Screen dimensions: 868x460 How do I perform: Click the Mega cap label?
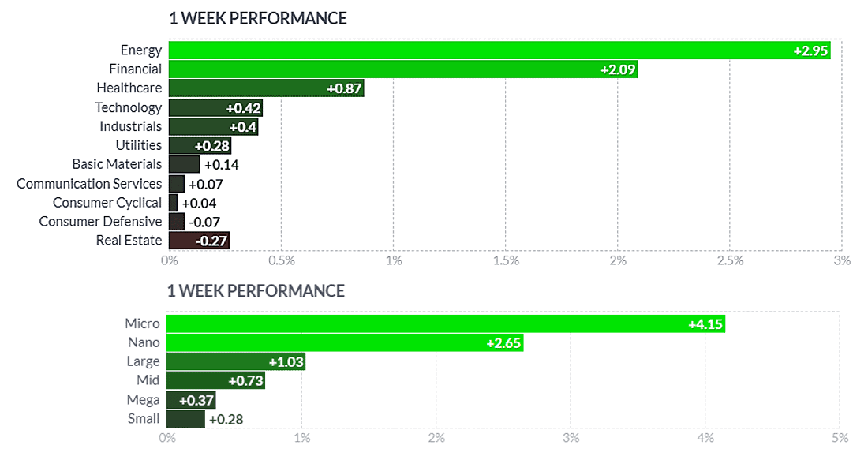tap(143, 400)
